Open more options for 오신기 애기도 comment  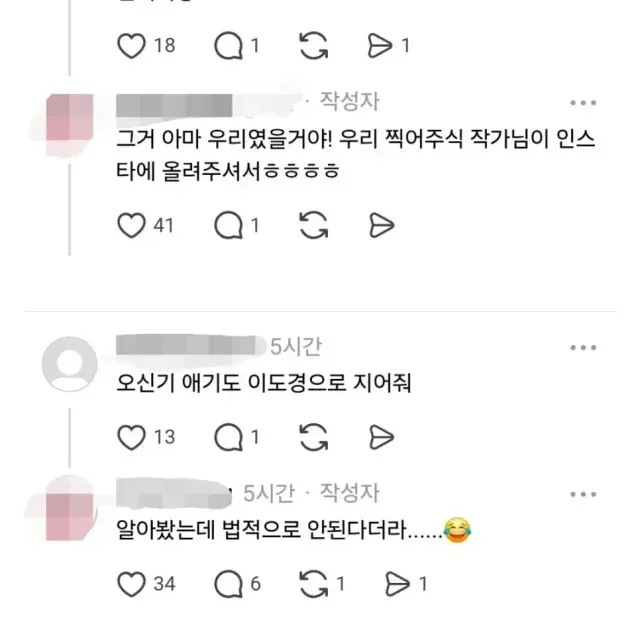coord(583,348)
